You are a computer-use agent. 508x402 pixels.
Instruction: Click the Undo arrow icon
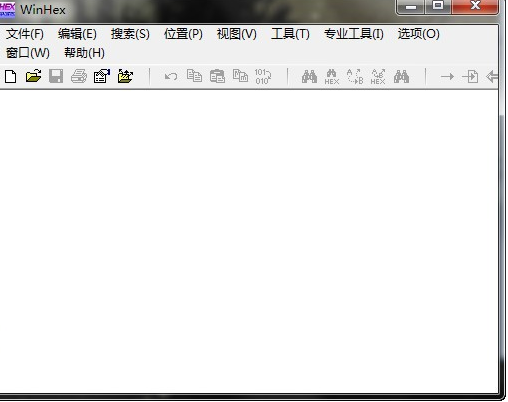click(x=171, y=77)
